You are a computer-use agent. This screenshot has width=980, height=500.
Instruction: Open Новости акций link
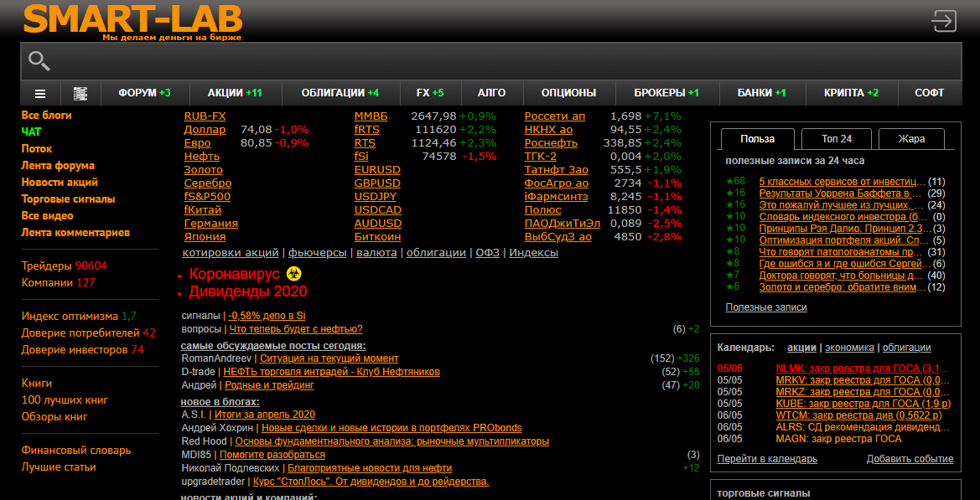[x=60, y=183]
